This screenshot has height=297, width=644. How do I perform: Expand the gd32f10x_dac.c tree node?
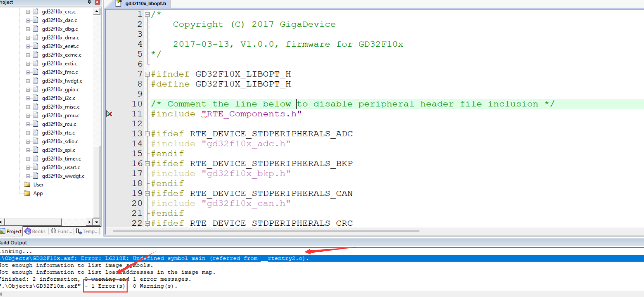tap(28, 20)
